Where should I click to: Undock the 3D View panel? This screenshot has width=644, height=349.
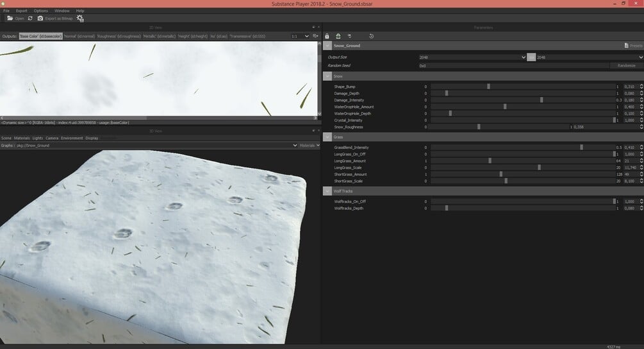click(x=313, y=130)
